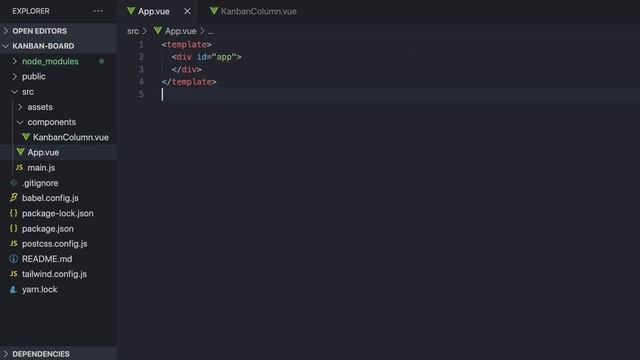Click the Babel icon beside babel.config.js
Viewport: 640px width, 360px height.
(x=13, y=198)
